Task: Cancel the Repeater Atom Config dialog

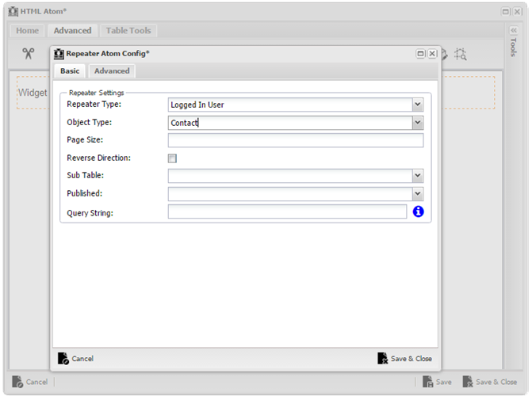Action: tap(75, 358)
